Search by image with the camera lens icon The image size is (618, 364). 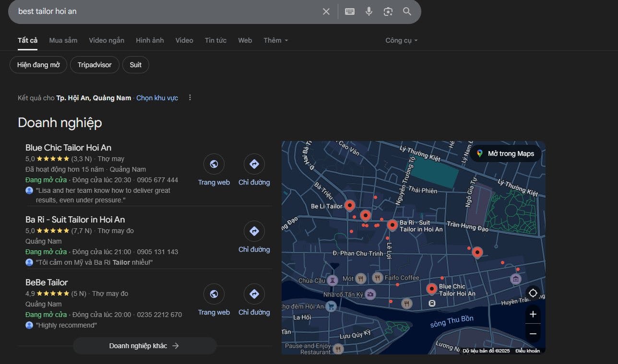click(388, 12)
